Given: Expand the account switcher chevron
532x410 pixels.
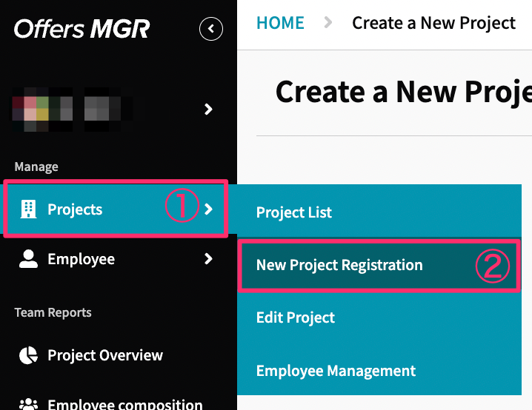Looking at the screenshot, I should tap(208, 109).
